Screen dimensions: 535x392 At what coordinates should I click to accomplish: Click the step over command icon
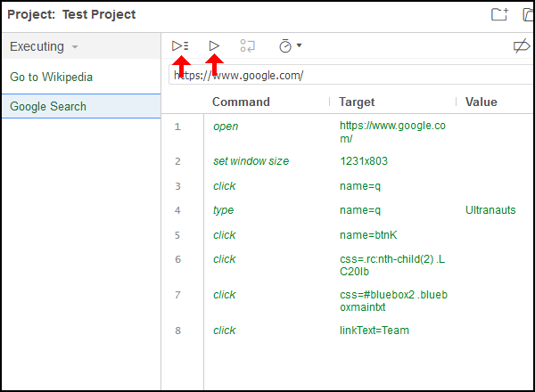[x=247, y=45]
